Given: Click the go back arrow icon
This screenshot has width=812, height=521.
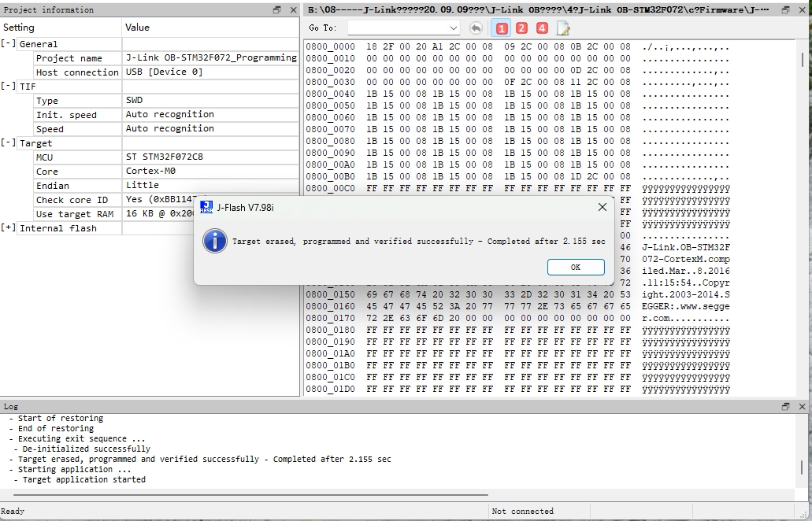Looking at the screenshot, I should click(476, 28).
